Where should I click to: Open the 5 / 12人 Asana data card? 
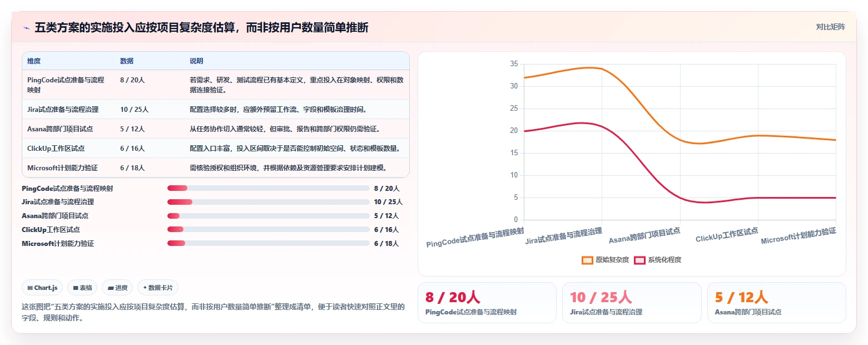pyautogui.click(x=776, y=302)
